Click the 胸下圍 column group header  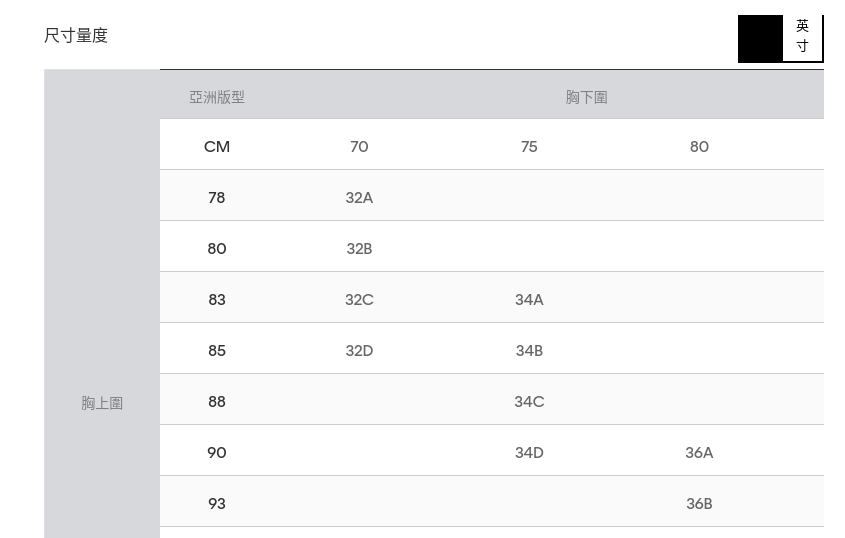[586, 97]
